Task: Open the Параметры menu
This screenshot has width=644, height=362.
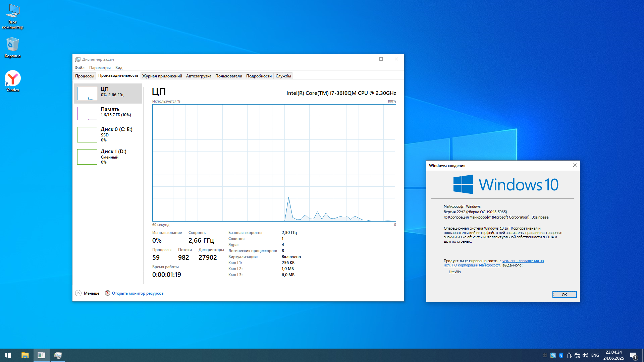Action: pyautogui.click(x=100, y=68)
